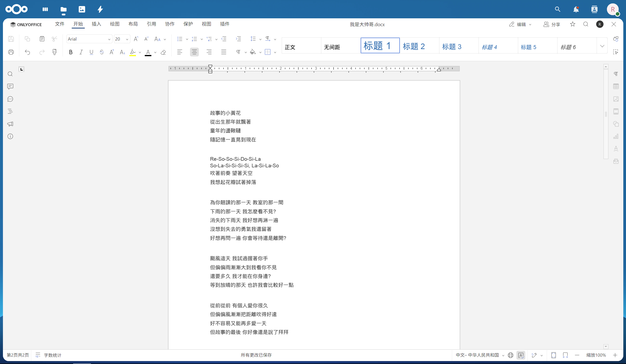
Task: Set center paragraph alignment
Action: pos(194,52)
